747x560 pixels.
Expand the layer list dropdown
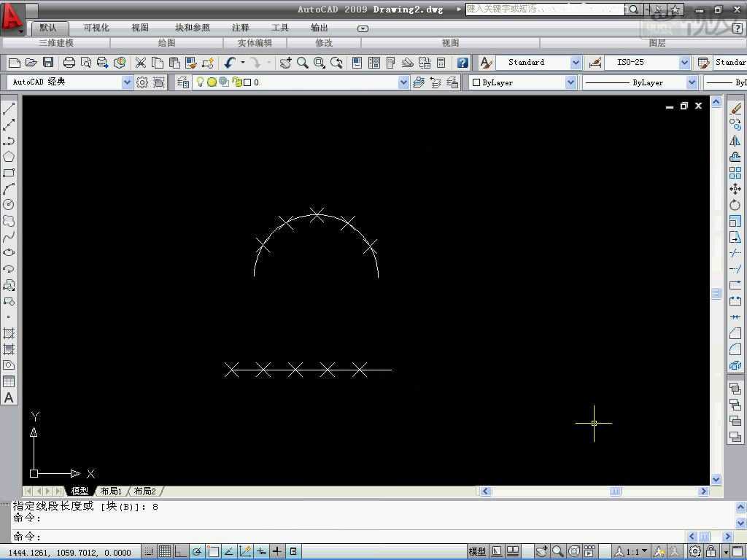point(403,82)
